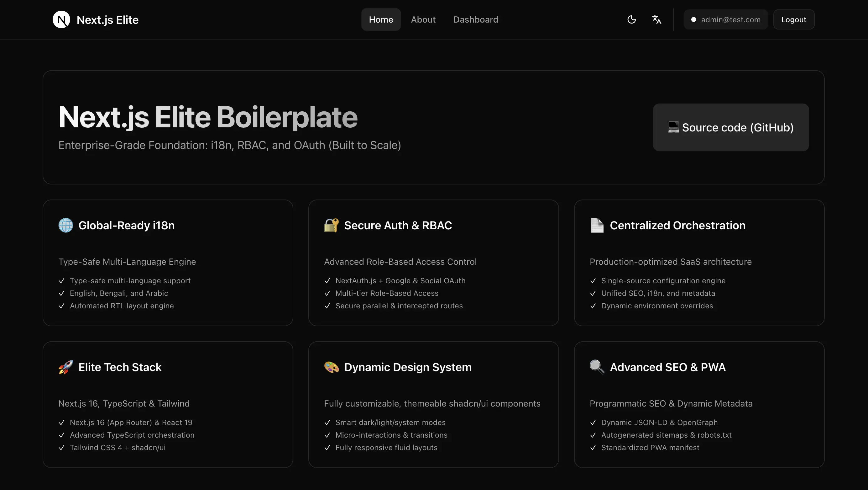This screenshot has width=868, height=490.
Task: Select the highlighted Home nav pill
Action: pos(381,19)
